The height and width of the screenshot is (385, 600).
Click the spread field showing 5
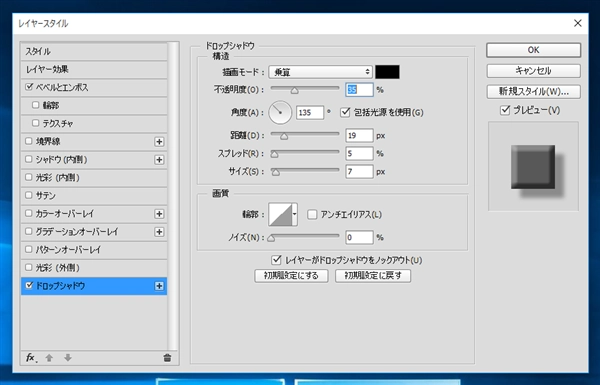pyautogui.click(x=359, y=153)
